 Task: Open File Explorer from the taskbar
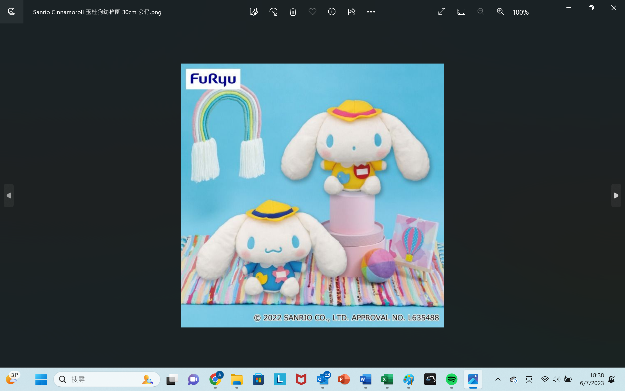(237, 379)
